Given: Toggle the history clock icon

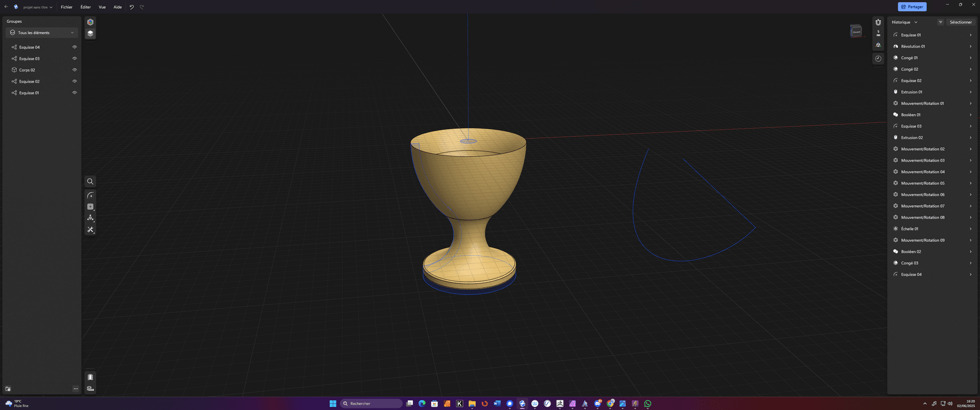Looking at the screenshot, I should click(x=878, y=58).
